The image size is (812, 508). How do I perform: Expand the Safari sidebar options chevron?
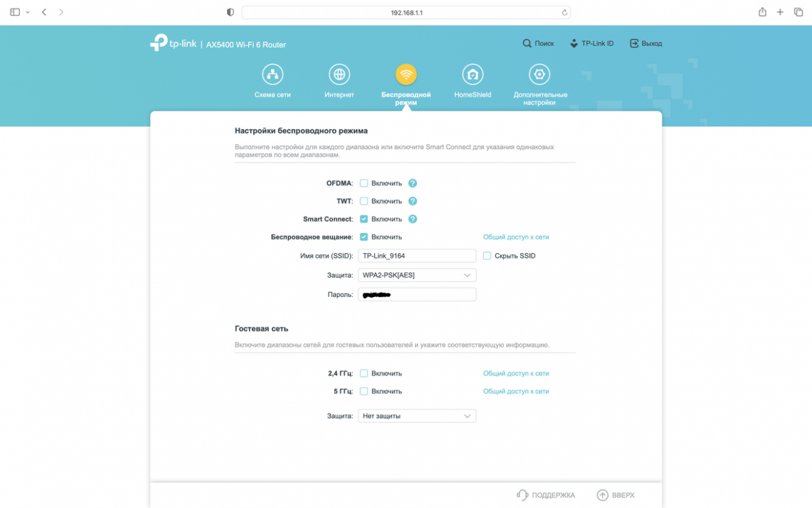27,12
